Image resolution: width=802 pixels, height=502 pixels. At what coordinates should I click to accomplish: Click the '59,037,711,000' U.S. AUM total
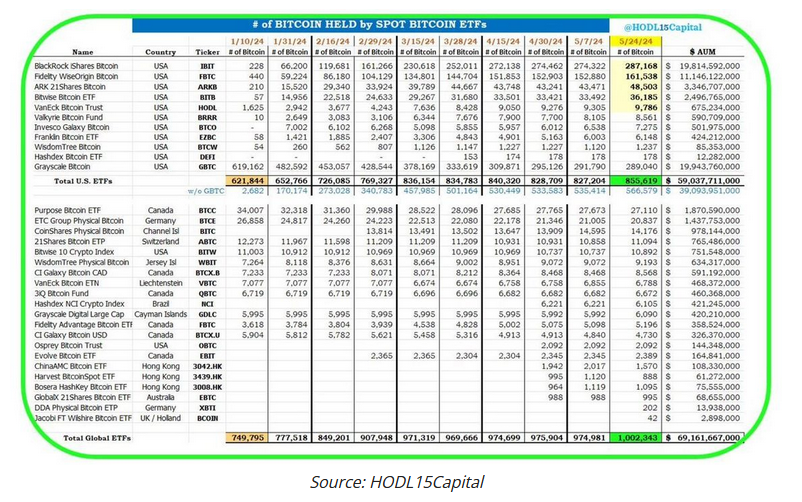point(707,181)
